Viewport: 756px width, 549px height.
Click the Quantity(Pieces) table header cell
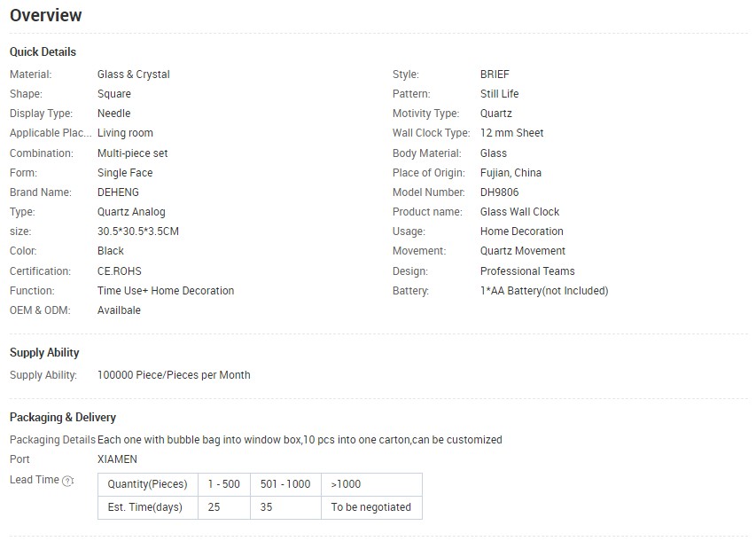pyautogui.click(x=147, y=484)
